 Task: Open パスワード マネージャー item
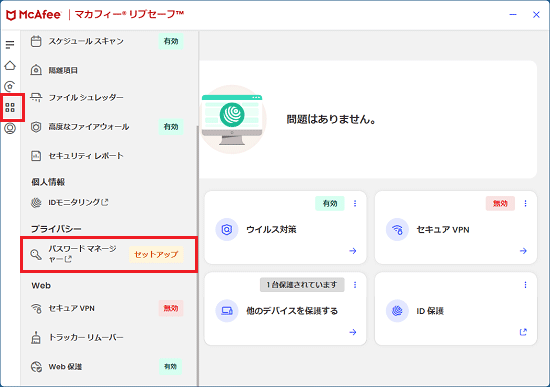pos(109,254)
